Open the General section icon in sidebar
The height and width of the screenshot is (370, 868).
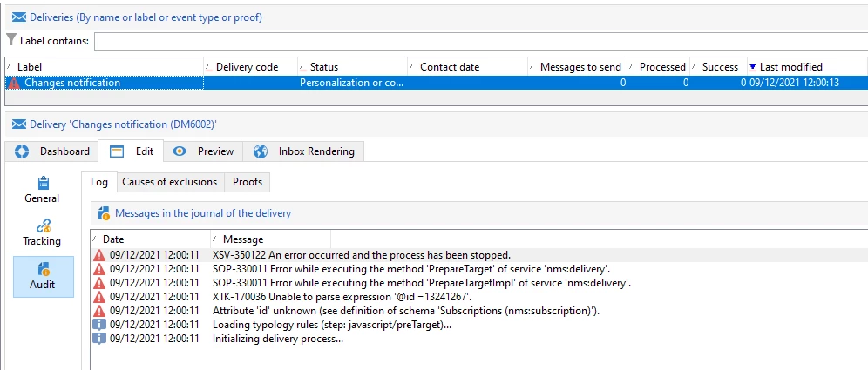pos(42,183)
